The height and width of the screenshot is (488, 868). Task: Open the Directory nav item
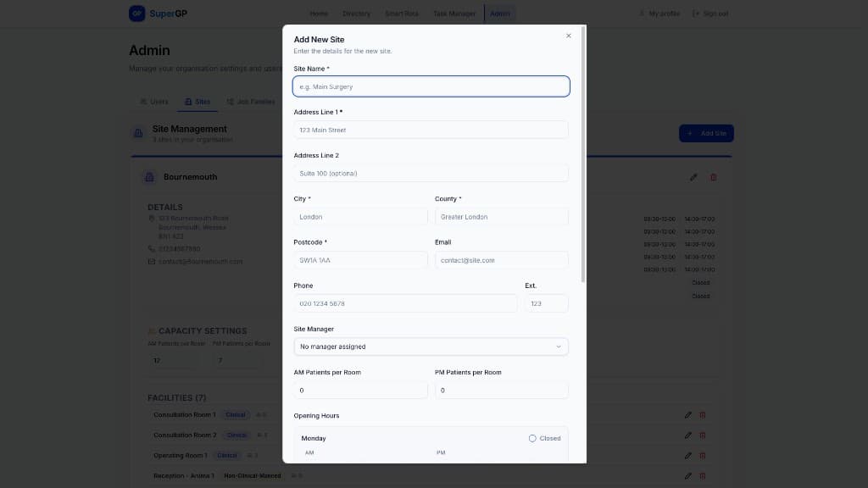357,14
